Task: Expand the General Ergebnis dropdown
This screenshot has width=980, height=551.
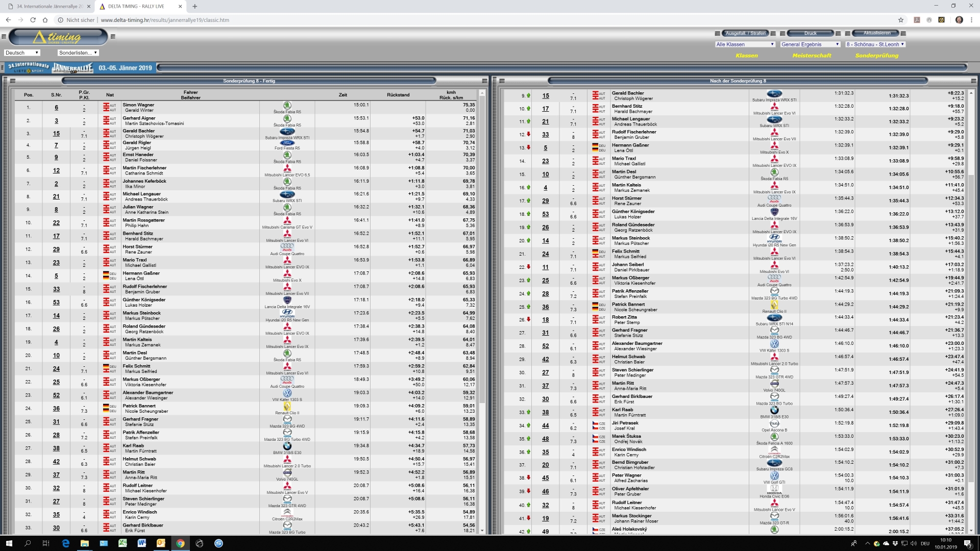Action: (x=810, y=44)
